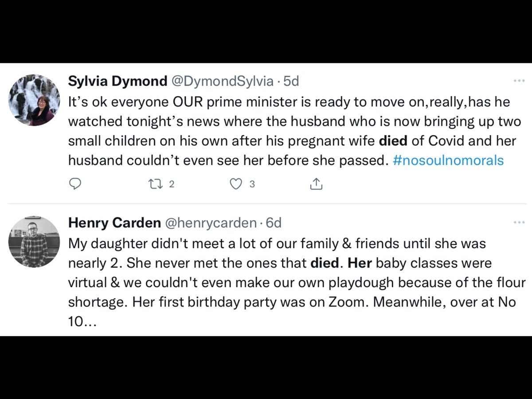Open Sylvia Dymond's profile picture
532x399 pixels.
[x=34, y=100]
